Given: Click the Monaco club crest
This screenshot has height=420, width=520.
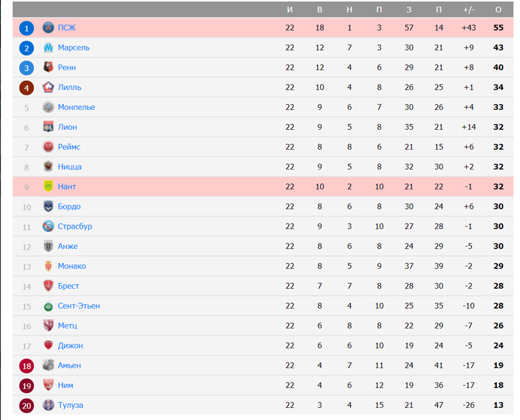Looking at the screenshot, I should (48, 266).
